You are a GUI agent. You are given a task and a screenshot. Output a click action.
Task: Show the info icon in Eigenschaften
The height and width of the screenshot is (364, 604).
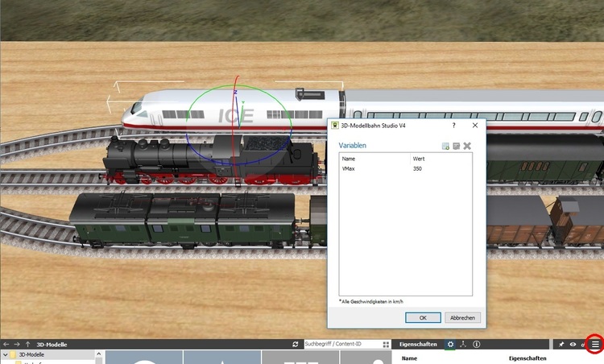[x=477, y=345]
